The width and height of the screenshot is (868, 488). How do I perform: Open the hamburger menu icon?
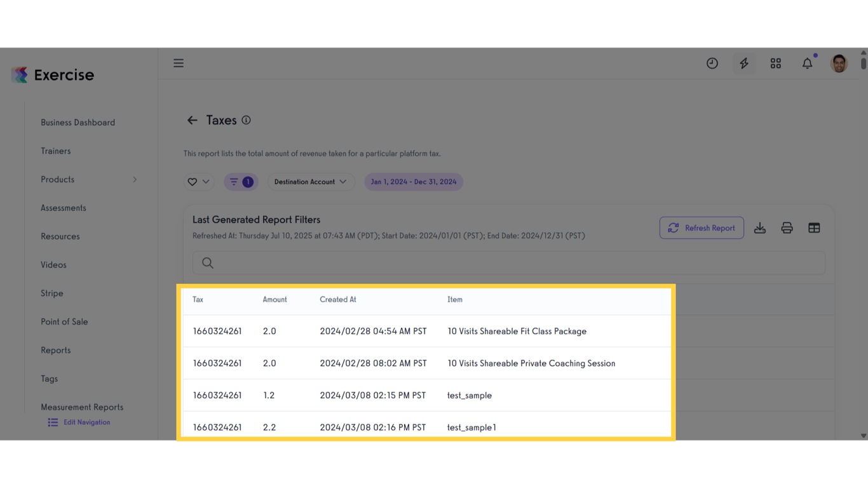pos(179,64)
